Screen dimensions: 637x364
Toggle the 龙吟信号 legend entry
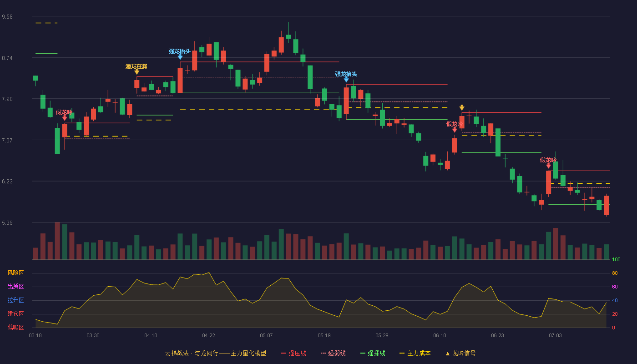(460, 353)
